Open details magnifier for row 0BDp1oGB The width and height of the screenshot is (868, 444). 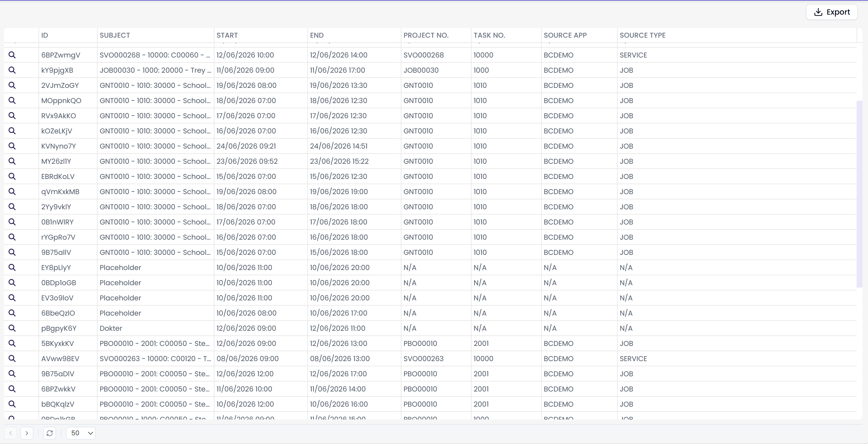point(12,282)
